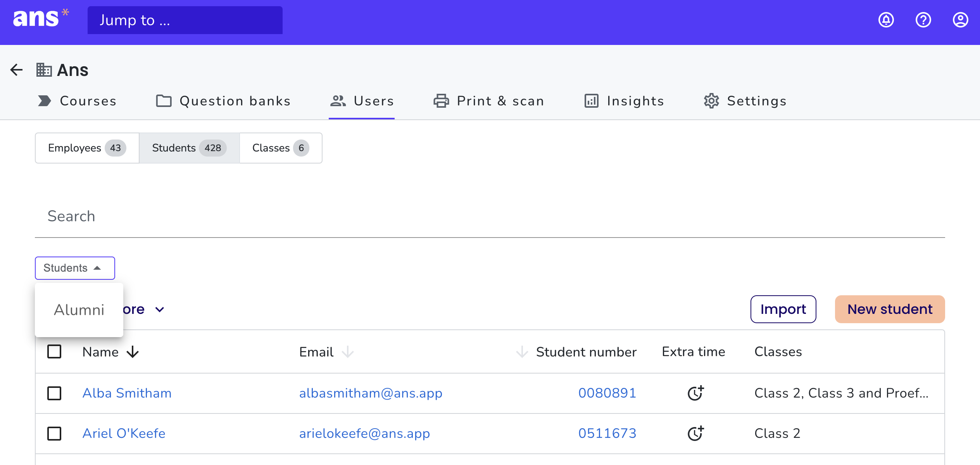
Task: Open student number 0511673
Action: (607, 433)
